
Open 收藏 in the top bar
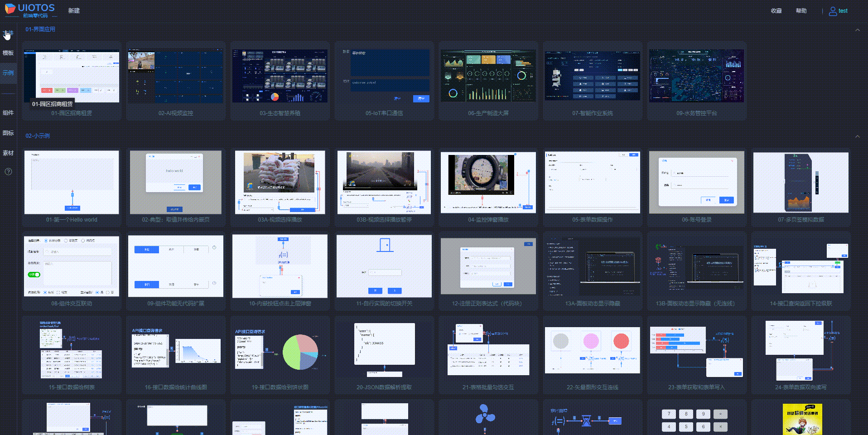[776, 11]
